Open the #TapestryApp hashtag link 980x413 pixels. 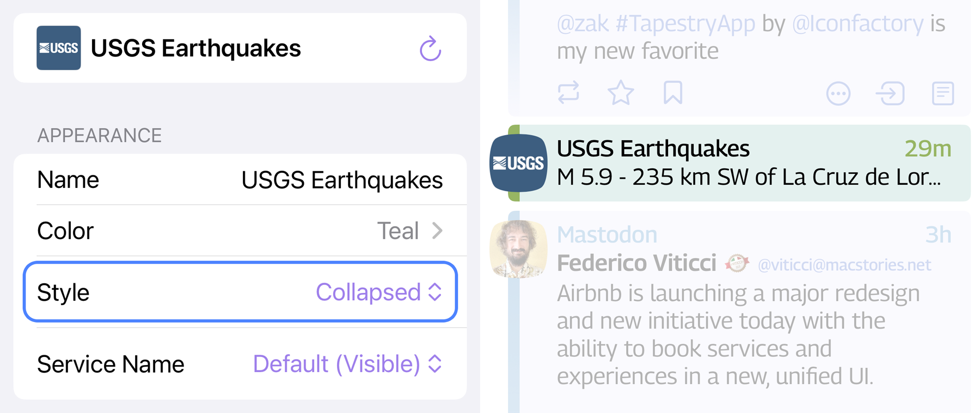click(x=685, y=23)
